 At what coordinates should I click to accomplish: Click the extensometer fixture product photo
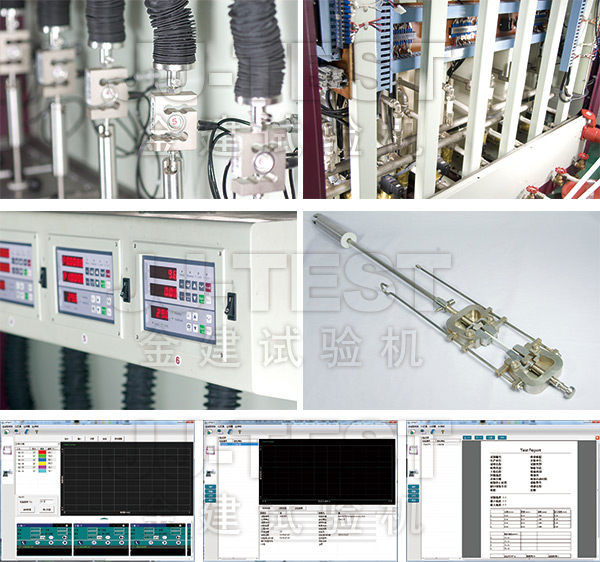click(450, 310)
